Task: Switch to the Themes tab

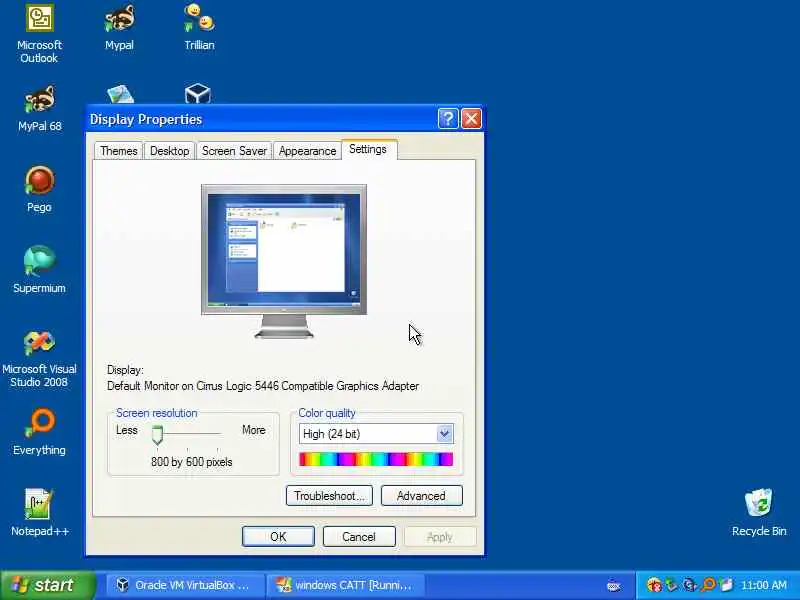Action: point(119,151)
